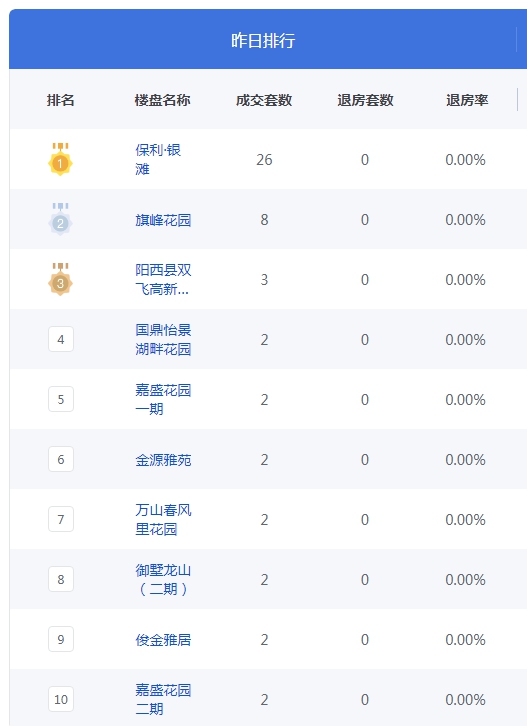The width and height of the screenshot is (527, 726).
Task: Click the bronze third-place medal icon
Action: (60, 279)
